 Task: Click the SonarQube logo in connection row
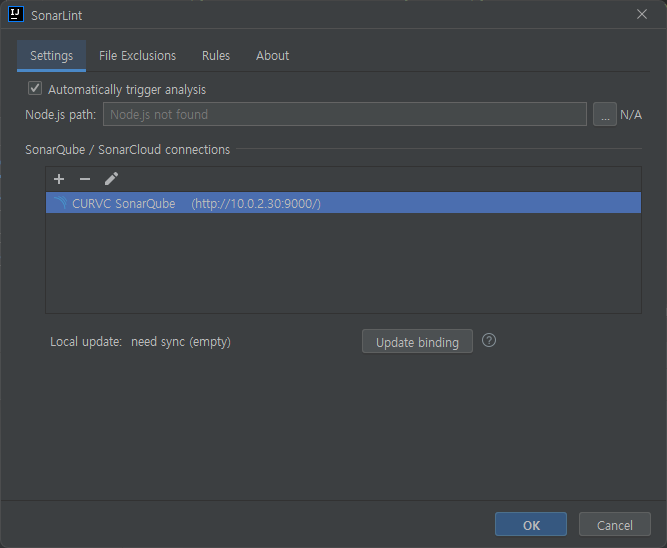click(x=60, y=204)
